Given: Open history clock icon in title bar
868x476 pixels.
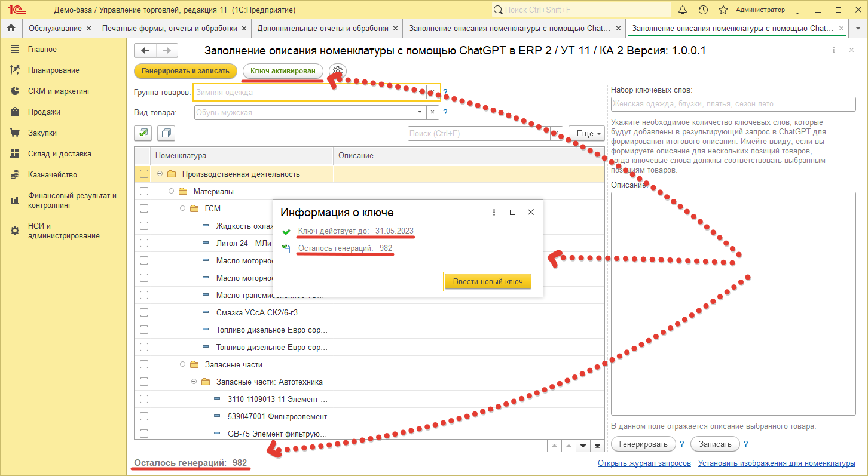Looking at the screenshot, I should [x=703, y=10].
